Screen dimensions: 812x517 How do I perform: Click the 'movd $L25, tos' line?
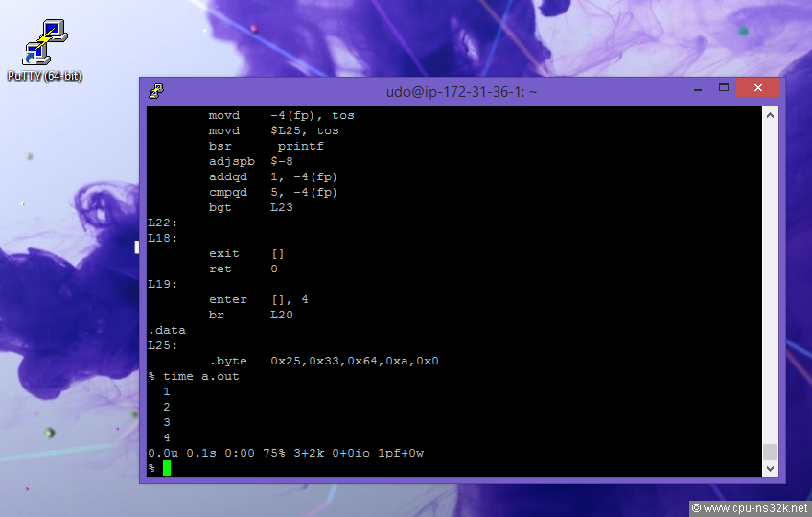tap(273, 130)
